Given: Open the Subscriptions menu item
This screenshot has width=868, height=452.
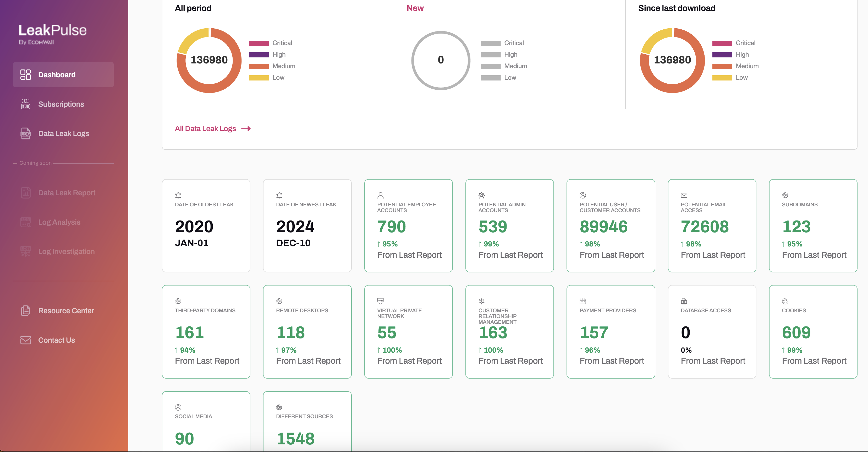Looking at the screenshot, I should coord(61,104).
